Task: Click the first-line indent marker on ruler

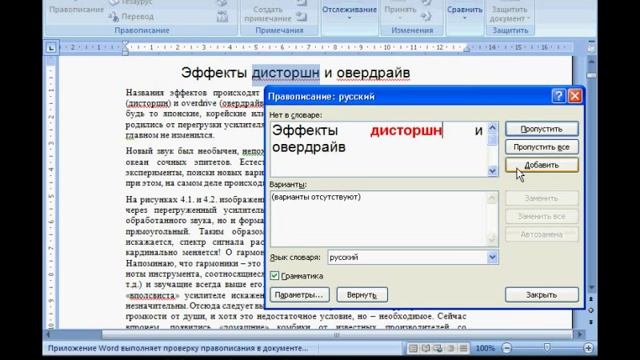Action: (x=125, y=44)
